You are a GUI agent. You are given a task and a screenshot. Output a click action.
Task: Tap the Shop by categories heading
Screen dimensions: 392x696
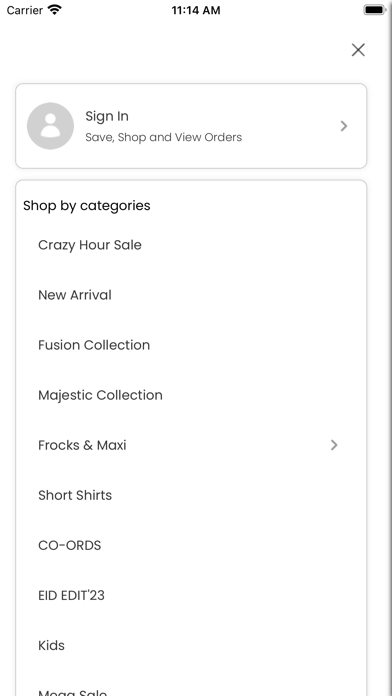coord(87,206)
